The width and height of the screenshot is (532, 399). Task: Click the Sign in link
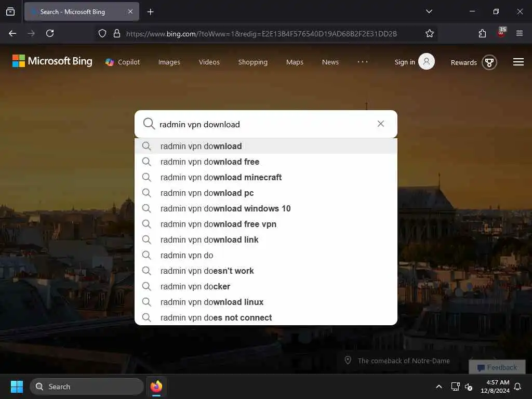tap(404, 62)
